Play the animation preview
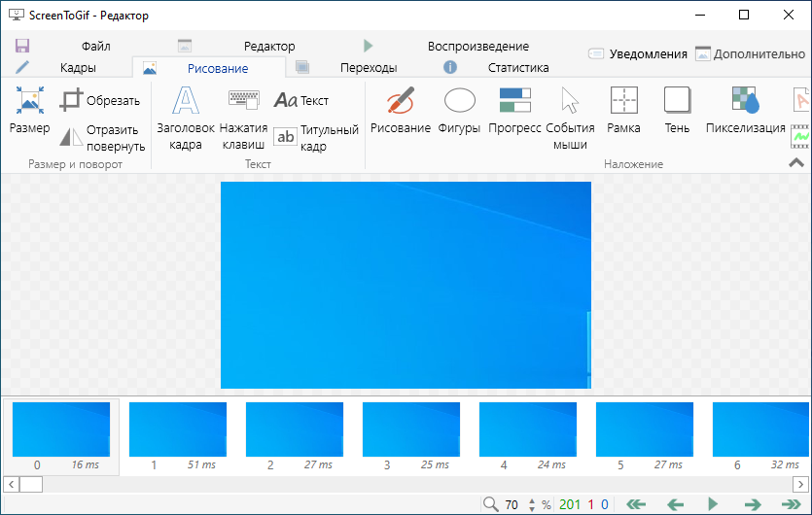Image resolution: width=812 pixels, height=515 pixels. [x=713, y=503]
